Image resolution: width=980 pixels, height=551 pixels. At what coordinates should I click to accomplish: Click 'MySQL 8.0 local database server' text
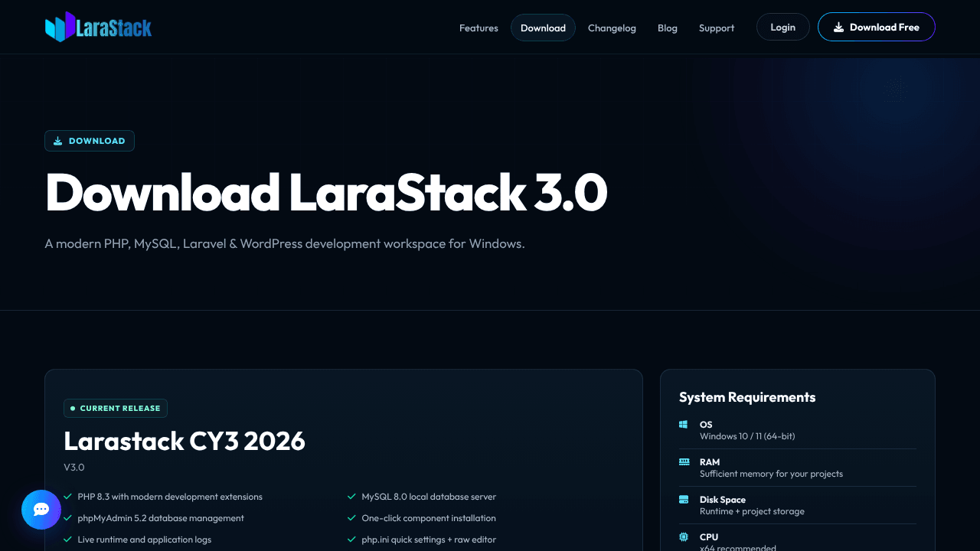point(429,497)
